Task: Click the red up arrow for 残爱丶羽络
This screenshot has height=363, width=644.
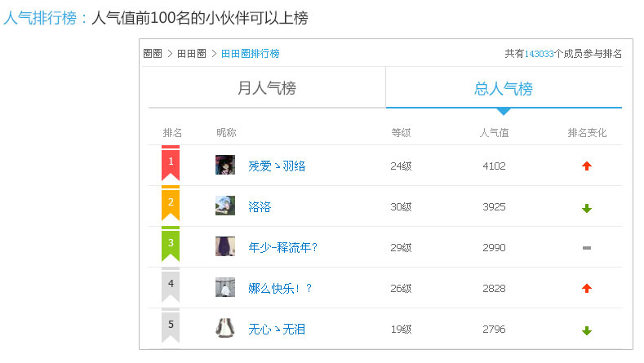Action: (587, 166)
